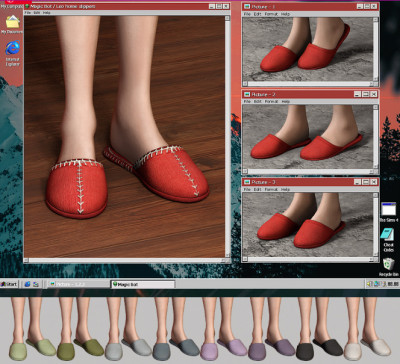Click the Internet Explorer quick launch icon
This screenshot has width=400, height=364.
[27, 284]
